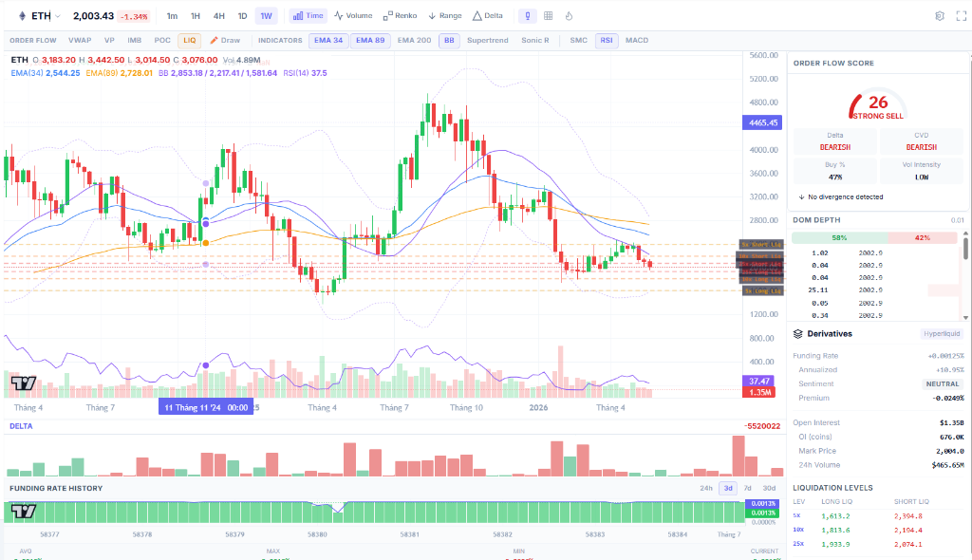This screenshot has height=560, width=972.
Task: Click the 25X long liq value 1,933.9
Action: [x=835, y=545]
